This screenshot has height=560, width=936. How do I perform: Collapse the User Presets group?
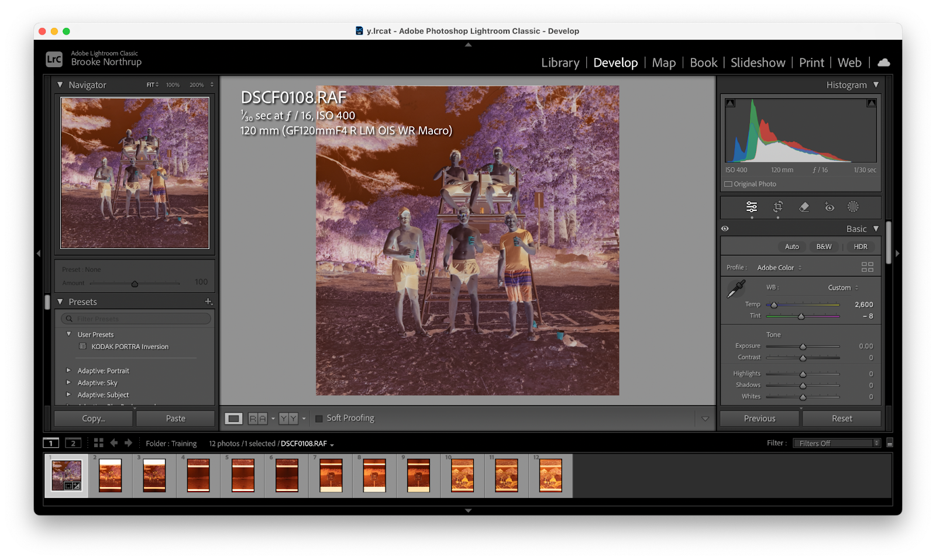click(68, 334)
